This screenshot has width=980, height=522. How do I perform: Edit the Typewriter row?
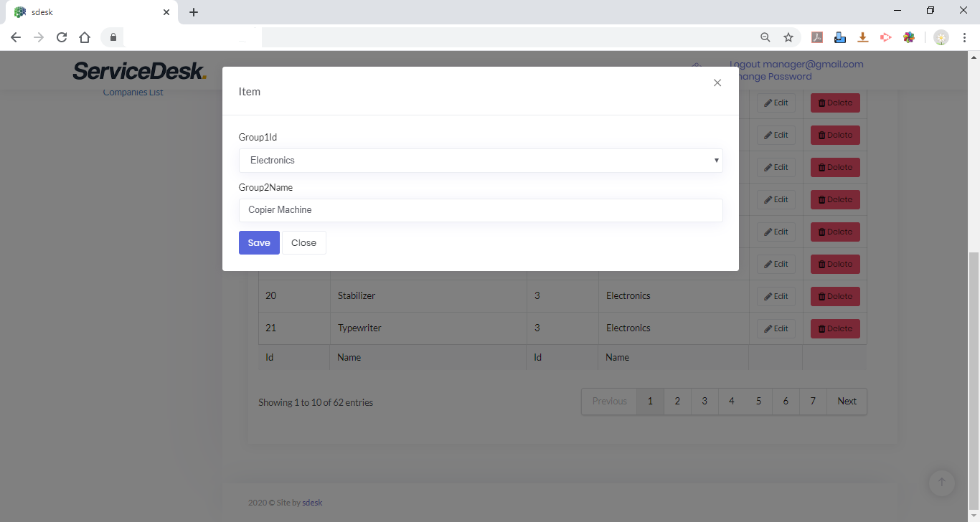pos(776,328)
